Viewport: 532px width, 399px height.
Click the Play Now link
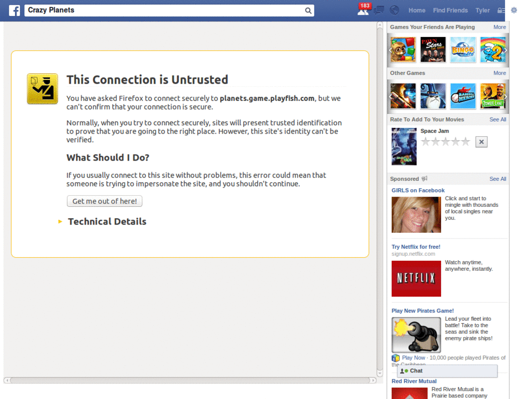click(x=413, y=357)
